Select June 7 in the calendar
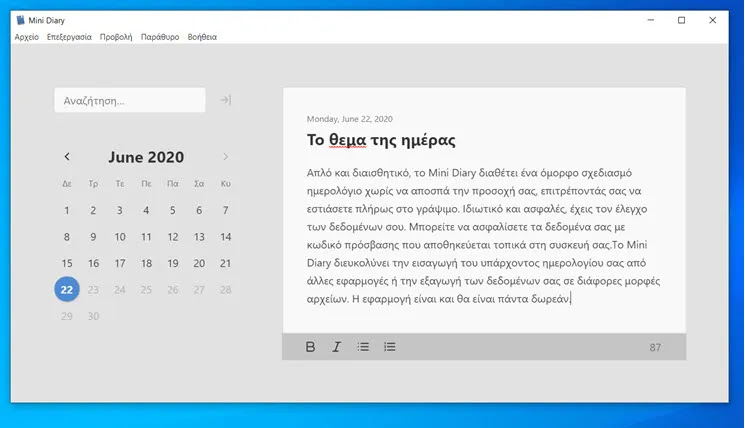This screenshot has width=745, height=428. [x=226, y=210]
